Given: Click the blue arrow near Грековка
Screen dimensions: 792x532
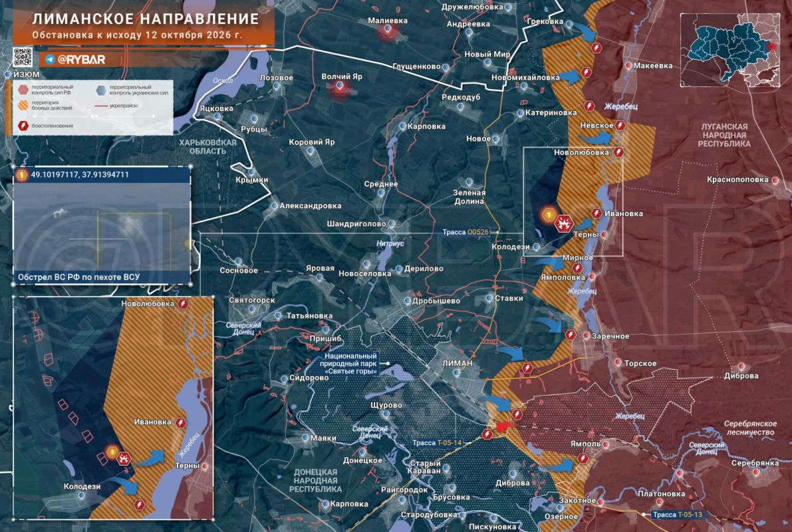Looking at the screenshot, I should (586, 33).
